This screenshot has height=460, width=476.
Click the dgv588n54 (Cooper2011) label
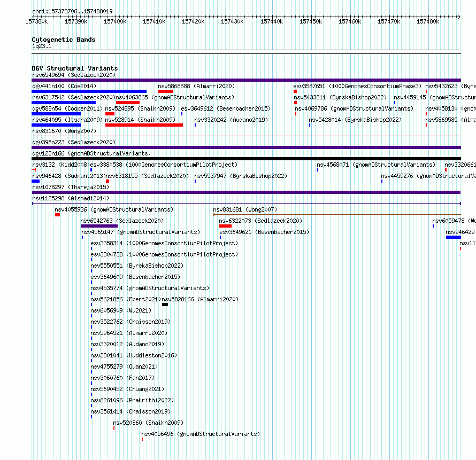[x=67, y=108]
